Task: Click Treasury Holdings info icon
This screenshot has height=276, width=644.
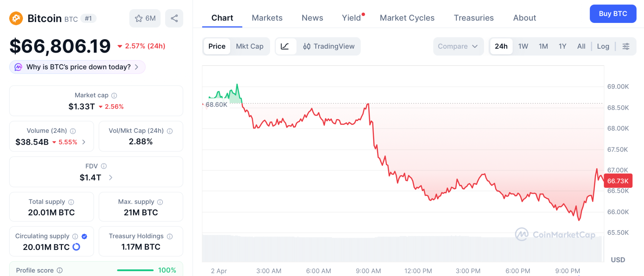Action: [170, 236]
